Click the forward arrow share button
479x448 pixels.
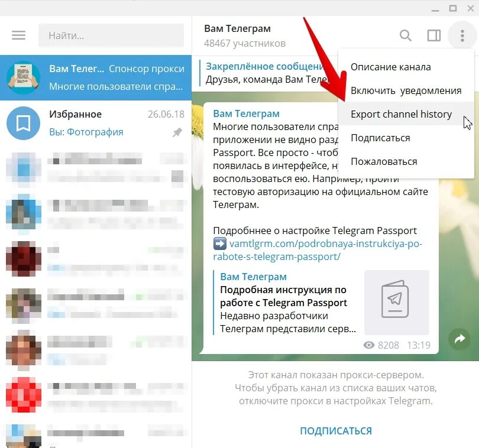point(459,339)
